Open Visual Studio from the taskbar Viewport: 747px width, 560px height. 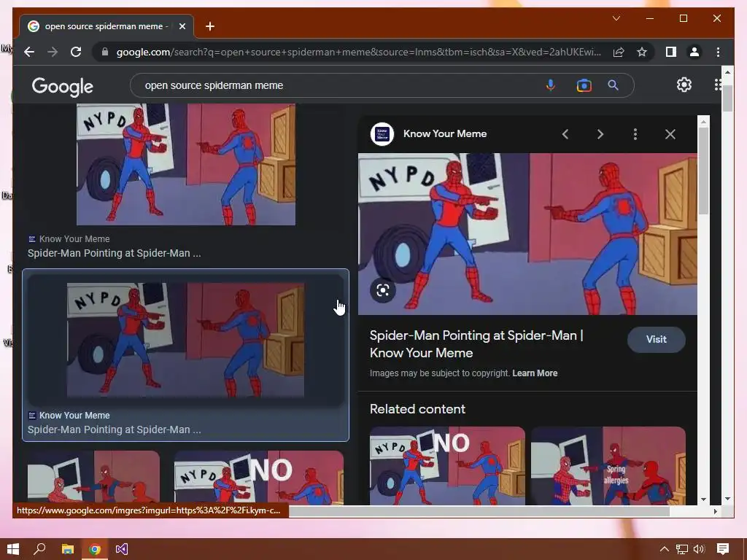(x=122, y=549)
